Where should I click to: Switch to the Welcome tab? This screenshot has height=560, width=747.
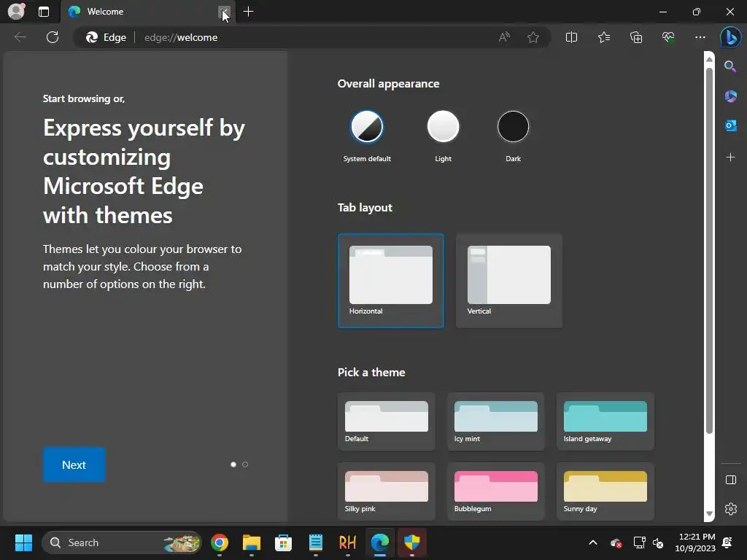tap(147, 12)
